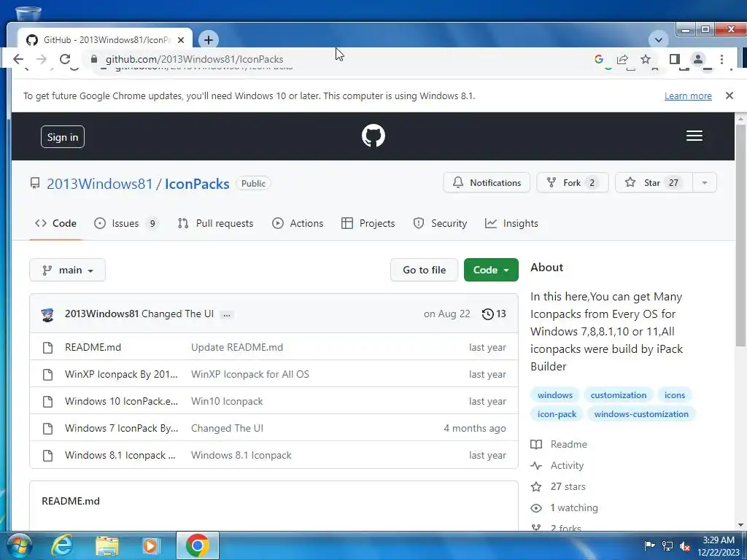Expand commit message ellipsis button
Image resolution: width=747 pixels, height=560 pixels.
(227, 314)
